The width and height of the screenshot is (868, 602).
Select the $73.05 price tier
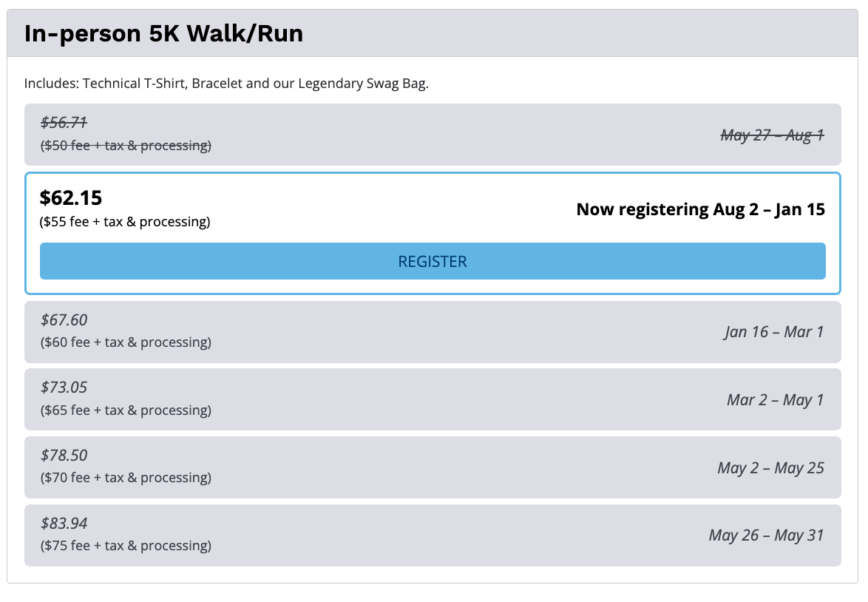(x=64, y=387)
